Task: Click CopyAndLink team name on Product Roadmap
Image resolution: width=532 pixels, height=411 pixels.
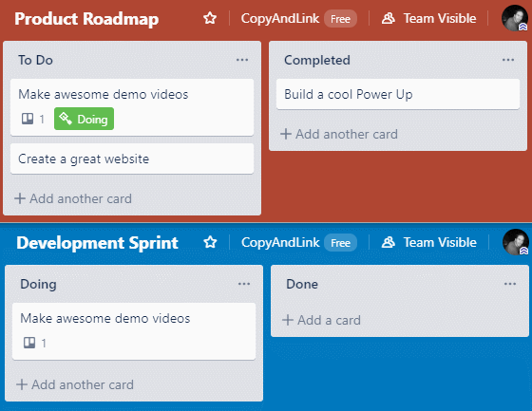Action: click(280, 18)
